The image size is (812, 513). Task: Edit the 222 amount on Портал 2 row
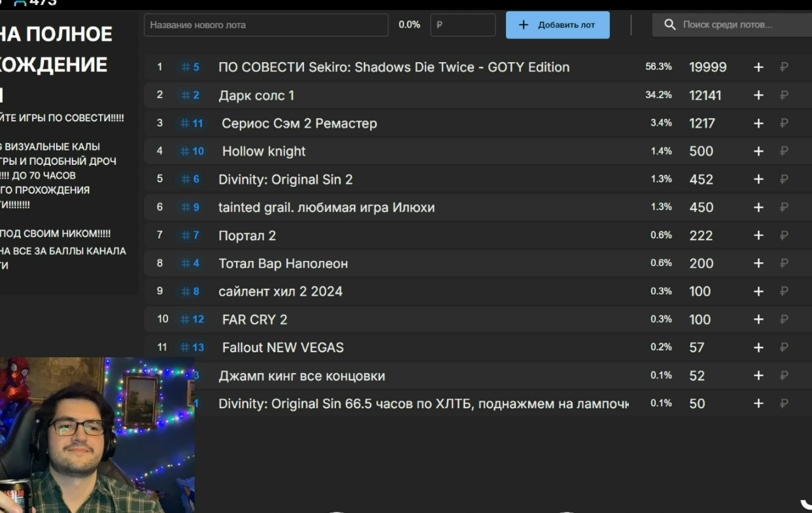pyautogui.click(x=701, y=236)
